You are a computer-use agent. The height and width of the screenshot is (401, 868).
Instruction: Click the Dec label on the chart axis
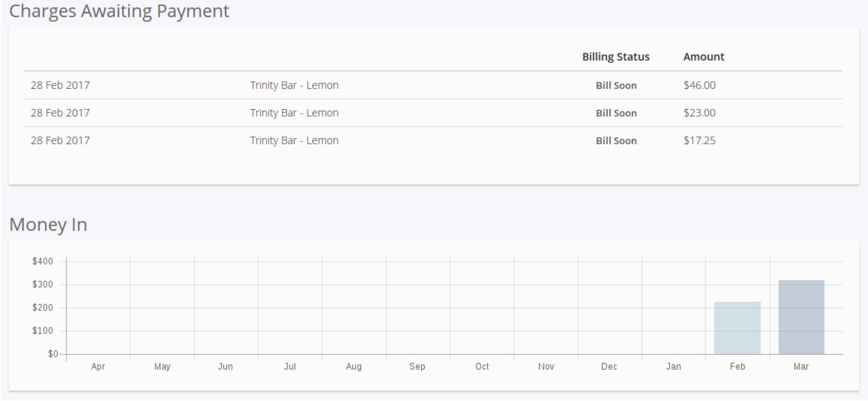point(609,367)
